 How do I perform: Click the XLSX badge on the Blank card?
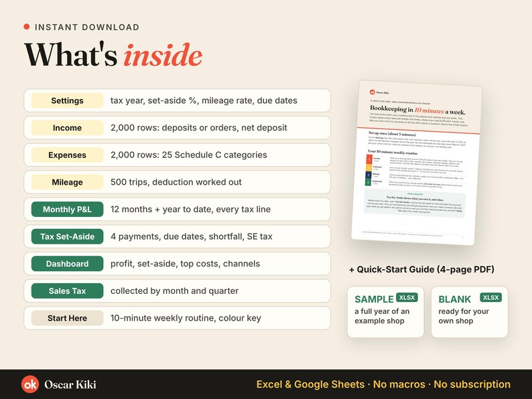tap(490, 297)
